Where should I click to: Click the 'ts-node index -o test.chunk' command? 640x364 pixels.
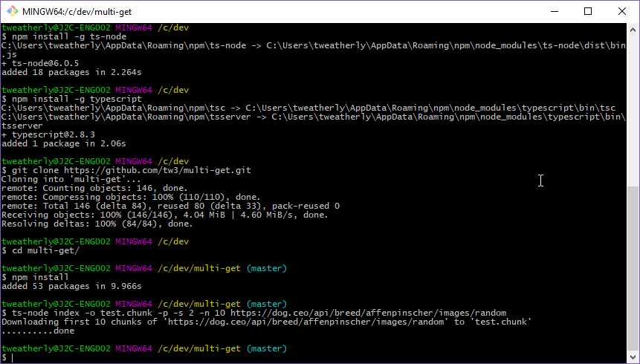click(259, 313)
